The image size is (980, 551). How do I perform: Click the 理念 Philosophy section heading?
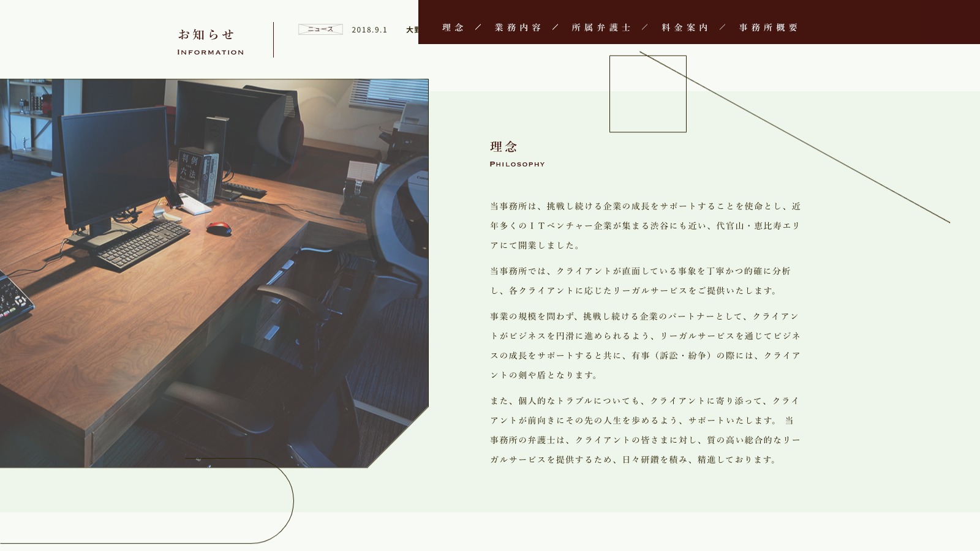click(517, 154)
